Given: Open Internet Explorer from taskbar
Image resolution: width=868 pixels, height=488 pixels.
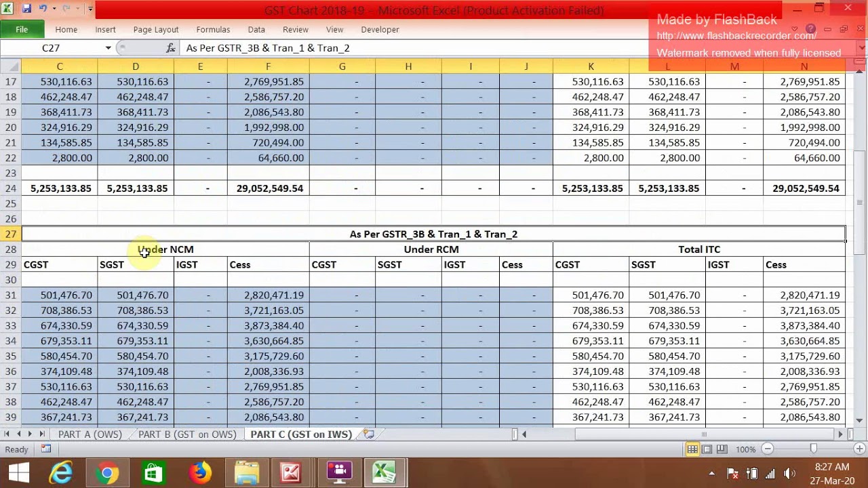Looking at the screenshot, I should (x=62, y=472).
